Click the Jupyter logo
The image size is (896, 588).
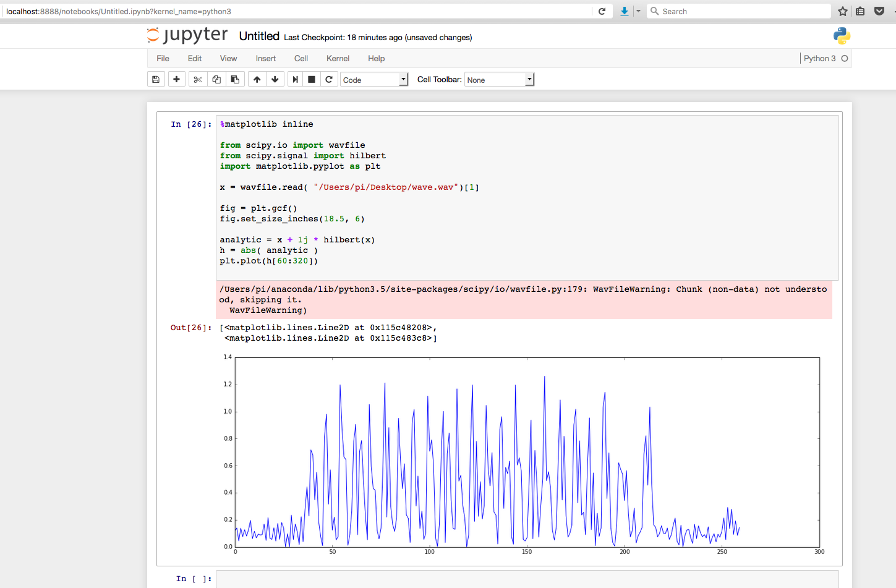(187, 35)
